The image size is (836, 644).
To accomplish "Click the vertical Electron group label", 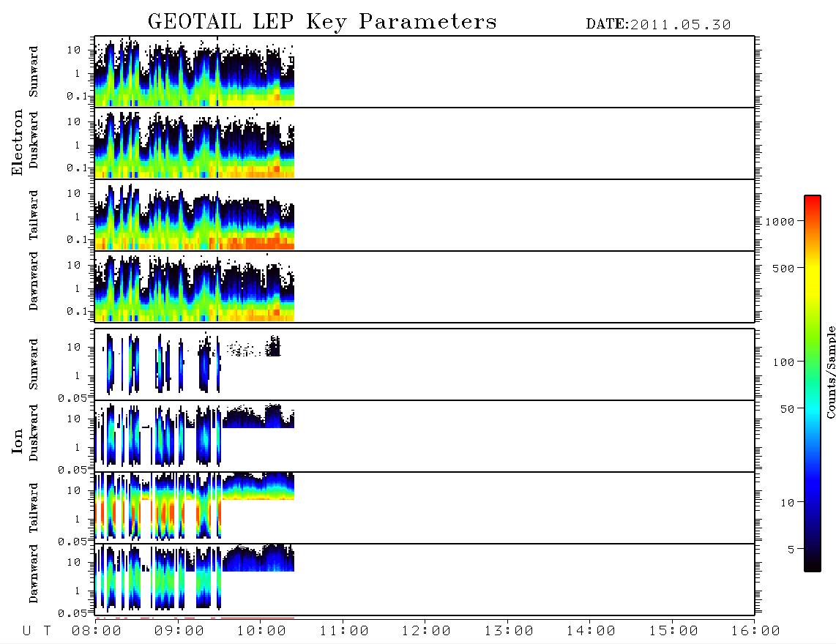I will 17,143.
